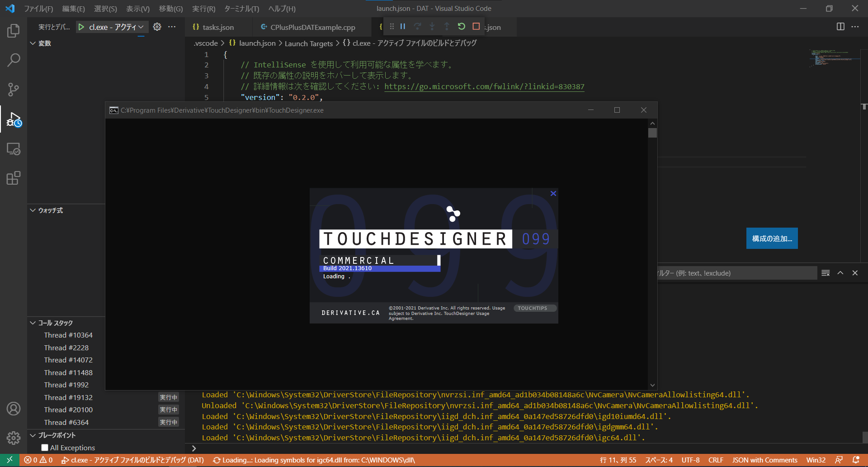Viewport: 868px width, 467px height.
Task: Click the .vscode breadcrumb folder
Action: point(206,43)
